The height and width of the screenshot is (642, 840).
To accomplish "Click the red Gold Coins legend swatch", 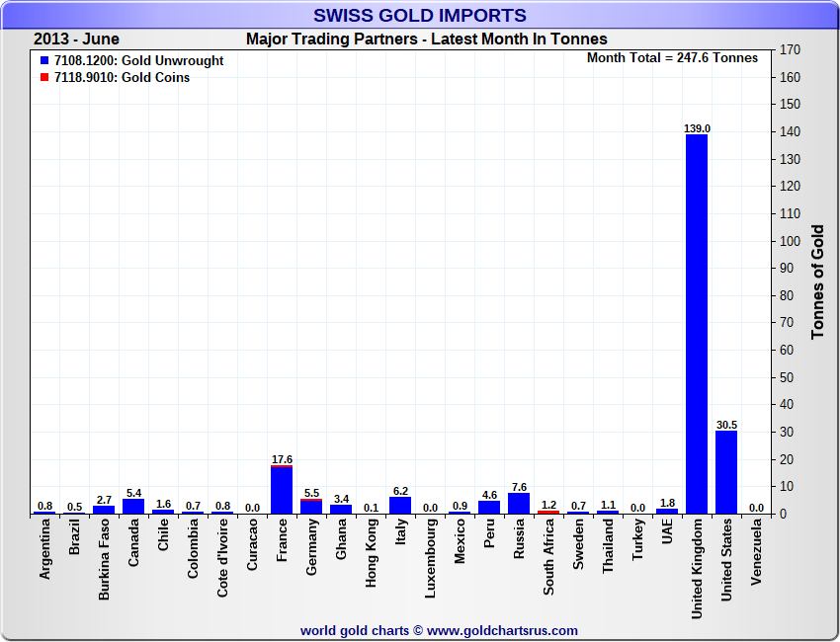I will coord(44,78).
